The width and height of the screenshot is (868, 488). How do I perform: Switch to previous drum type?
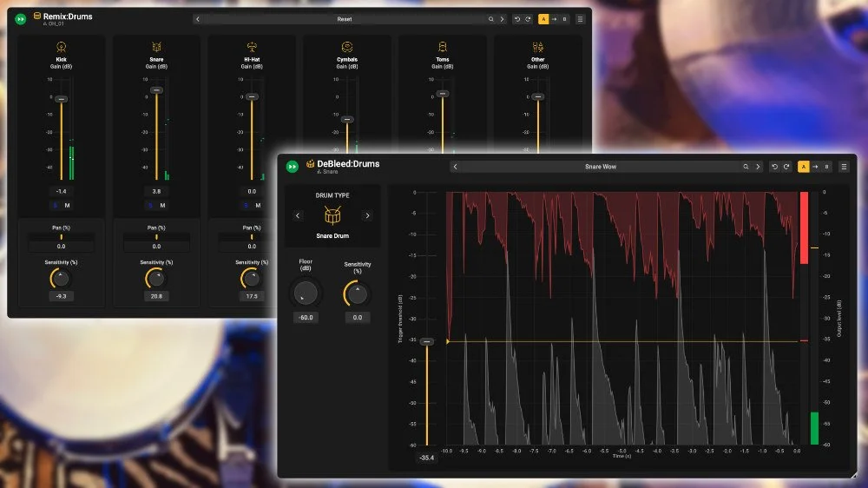(298, 215)
